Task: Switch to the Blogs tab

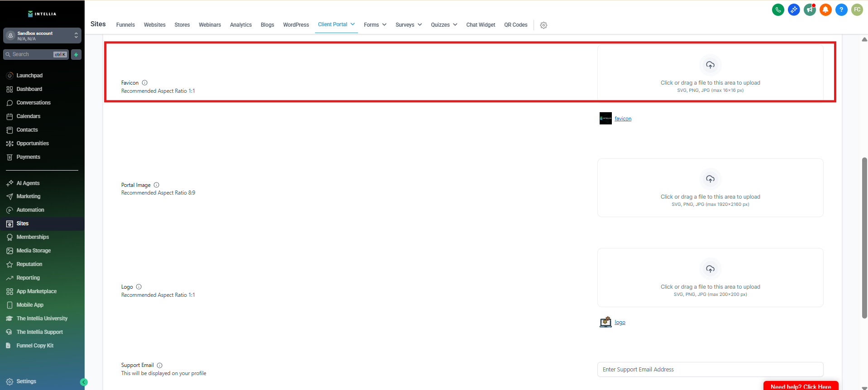Action: (x=267, y=25)
